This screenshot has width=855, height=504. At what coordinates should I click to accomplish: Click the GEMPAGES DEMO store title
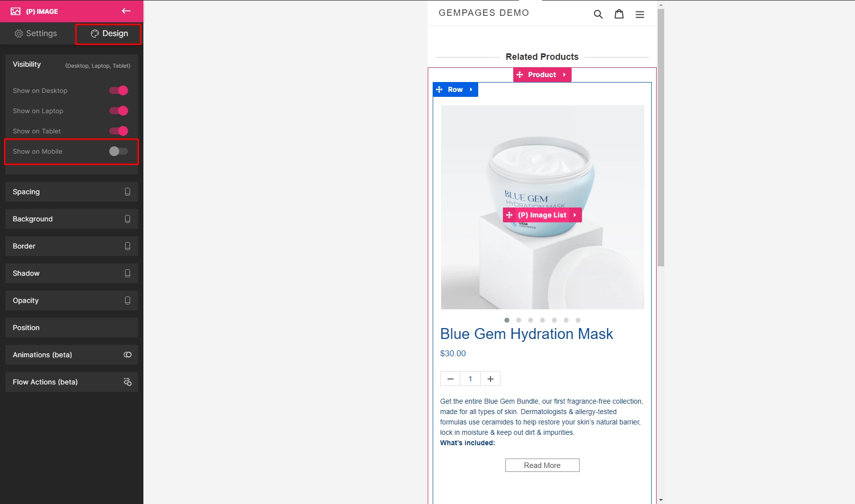(484, 13)
